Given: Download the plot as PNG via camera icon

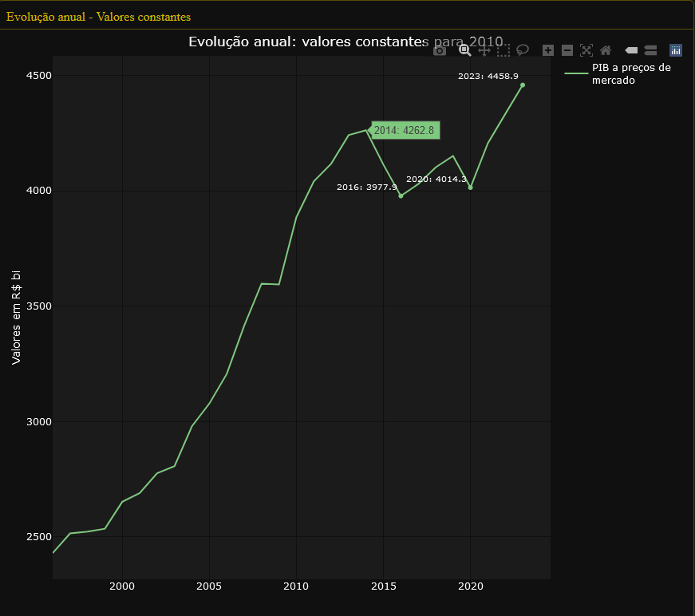Looking at the screenshot, I should click(440, 50).
